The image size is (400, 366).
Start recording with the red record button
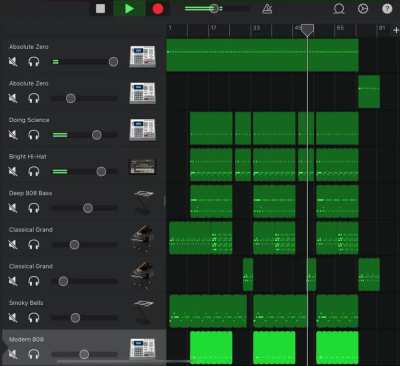click(x=158, y=9)
